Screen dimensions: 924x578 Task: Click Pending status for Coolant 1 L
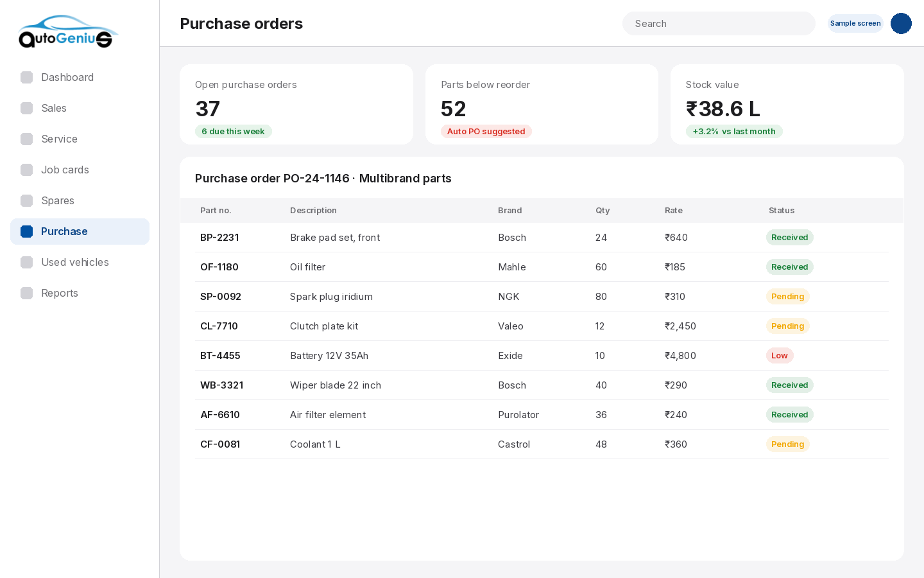pos(788,444)
